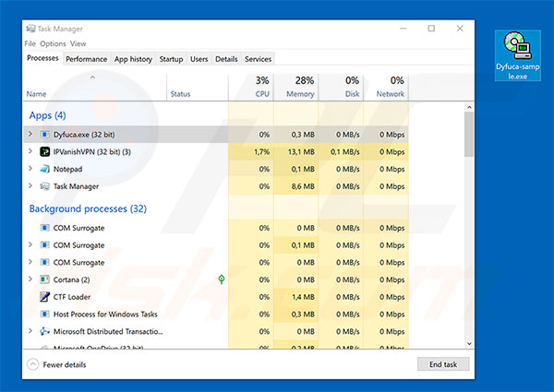Select the Dyfuca.exe (32 bit) row name

pos(84,135)
